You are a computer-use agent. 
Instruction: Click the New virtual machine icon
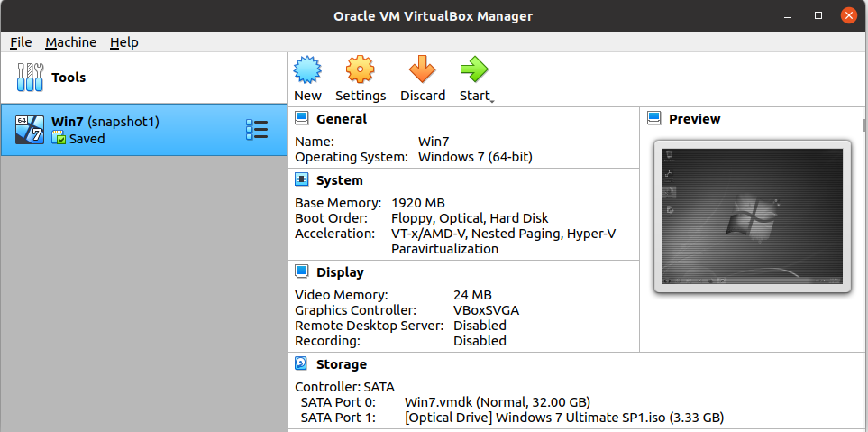(307, 69)
